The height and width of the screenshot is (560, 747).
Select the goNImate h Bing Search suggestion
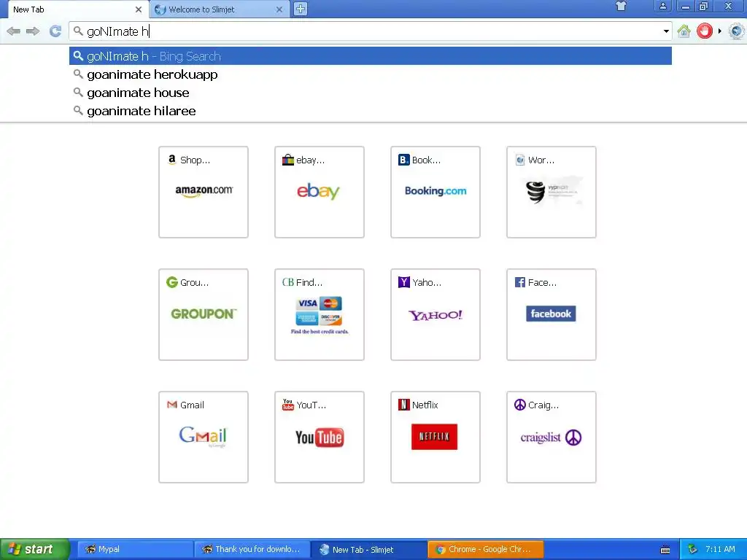tap(371, 56)
